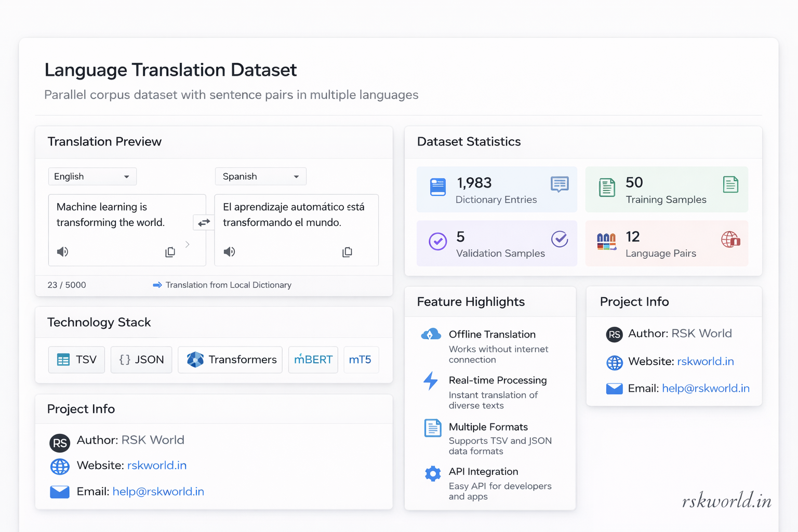Screen dimensions: 798x532
Task: Click the copy icon for the Spanish translation
Action: pos(347,251)
